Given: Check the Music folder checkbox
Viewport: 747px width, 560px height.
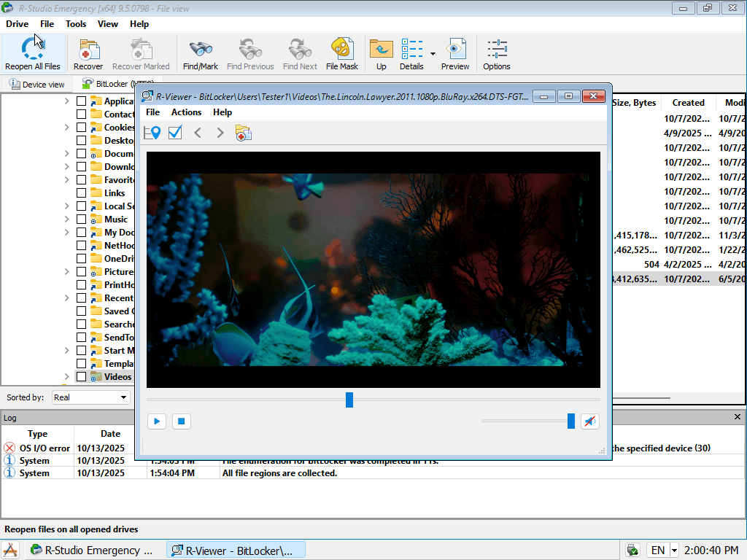Looking at the screenshot, I should (82, 219).
